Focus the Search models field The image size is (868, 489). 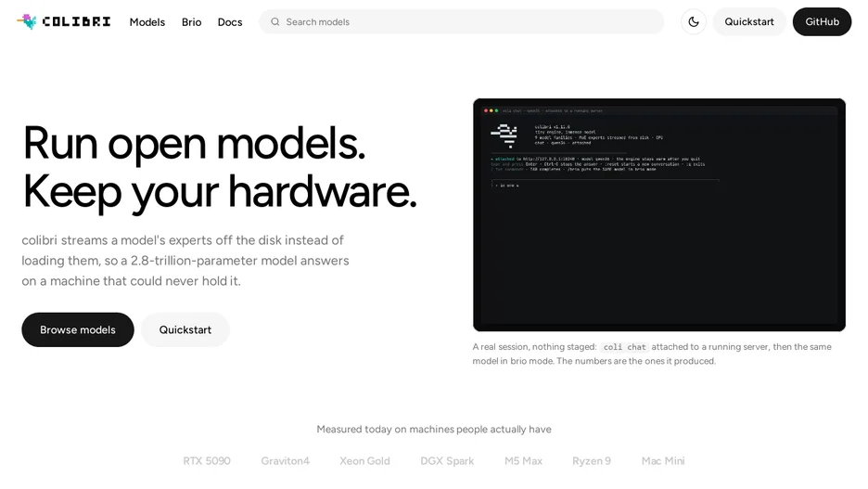click(461, 21)
